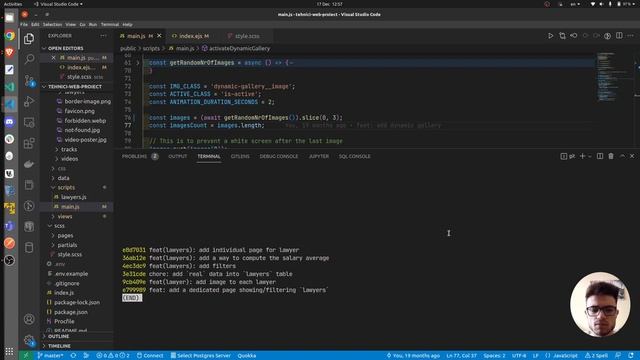The image size is (640, 360).
Task: Expand the partials folder
Action: [x=67, y=245]
